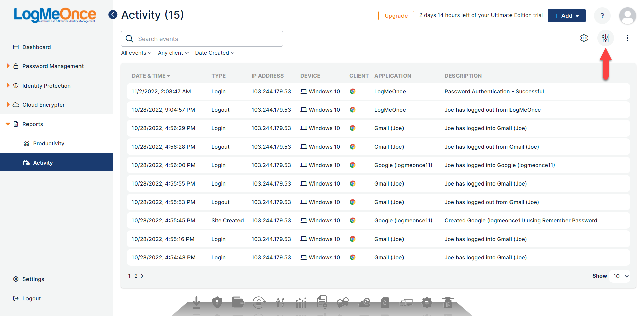Open the wallet icon in dock
The height and width of the screenshot is (316, 644).
[x=238, y=302]
